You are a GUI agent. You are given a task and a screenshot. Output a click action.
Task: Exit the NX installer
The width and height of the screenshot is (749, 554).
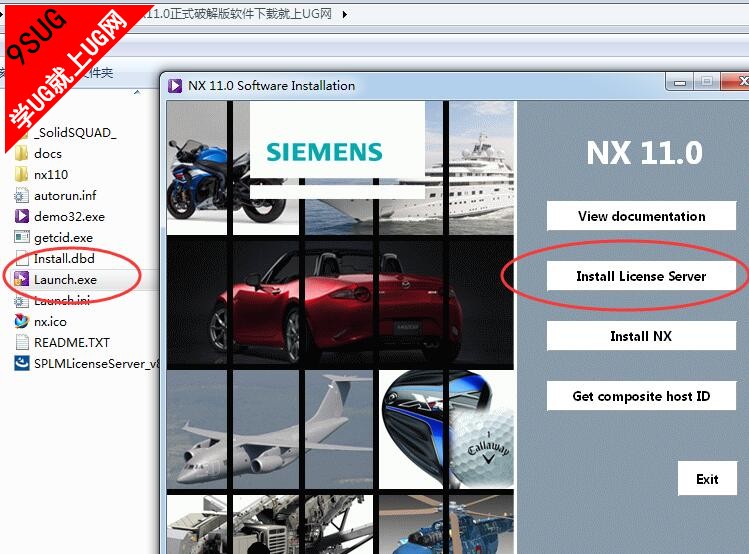pyautogui.click(x=707, y=479)
